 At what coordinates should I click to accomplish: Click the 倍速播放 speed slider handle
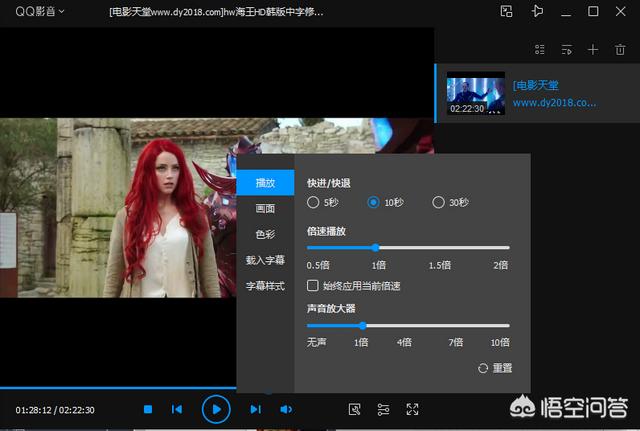(x=376, y=247)
